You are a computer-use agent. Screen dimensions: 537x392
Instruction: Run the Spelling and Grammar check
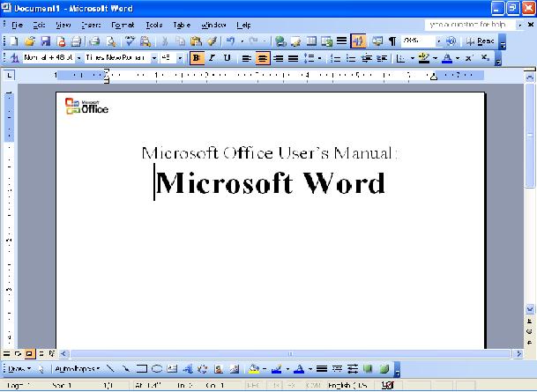pyautogui.click(x=130, y=41)
